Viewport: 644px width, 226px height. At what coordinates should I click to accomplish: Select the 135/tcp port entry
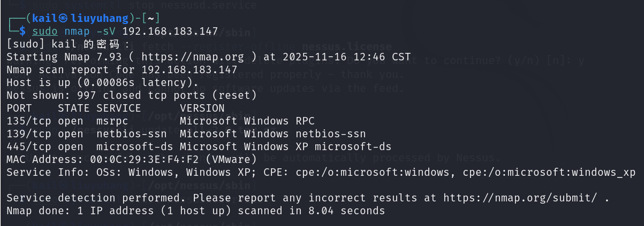(x=29, y=121)
